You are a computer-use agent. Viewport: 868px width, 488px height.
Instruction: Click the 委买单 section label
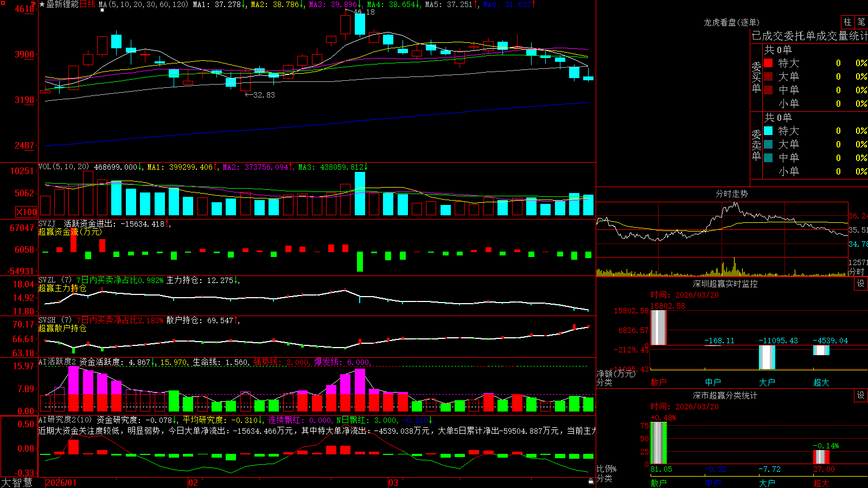(x=756, y=77)
